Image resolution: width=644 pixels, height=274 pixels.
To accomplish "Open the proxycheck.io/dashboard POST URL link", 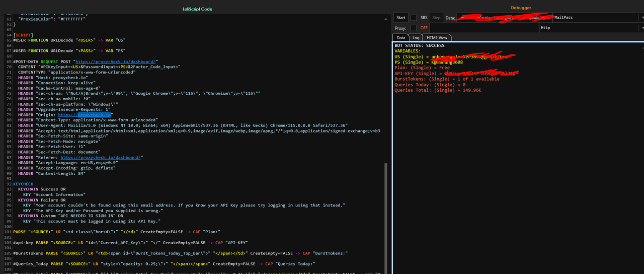I will (116, 61).
